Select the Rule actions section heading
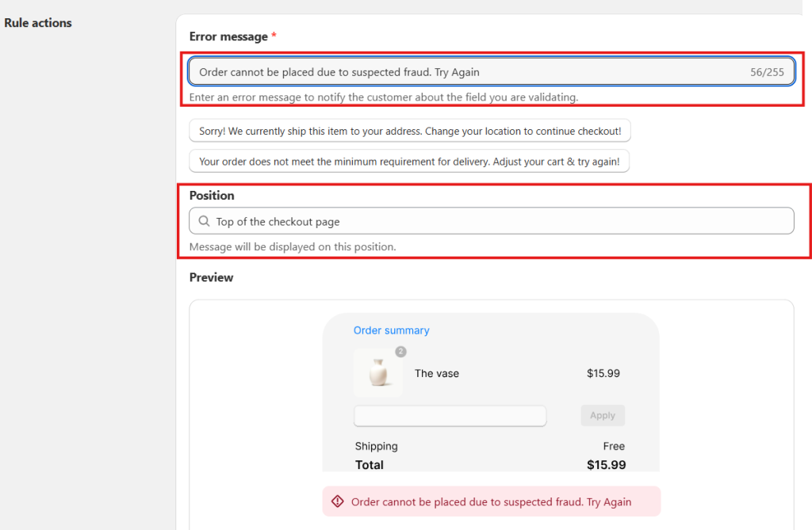The width and height of the screenshot is (812, 530). pyautogui.click(x=38, y=23)
